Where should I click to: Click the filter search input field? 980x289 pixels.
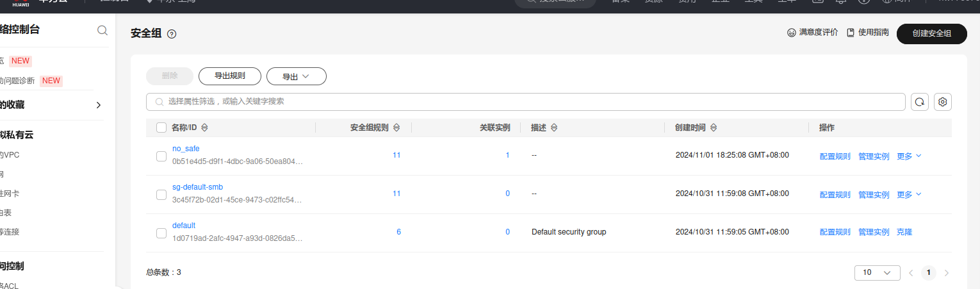coord(525,102)
